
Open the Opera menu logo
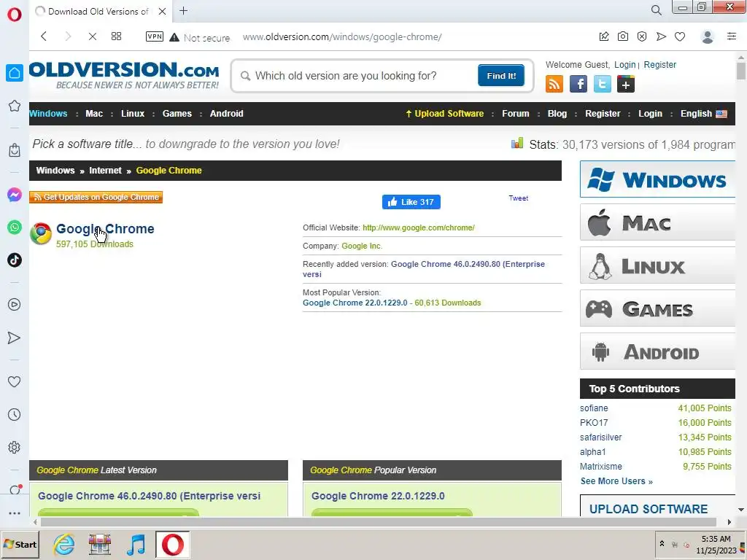[x=15, y=15]
